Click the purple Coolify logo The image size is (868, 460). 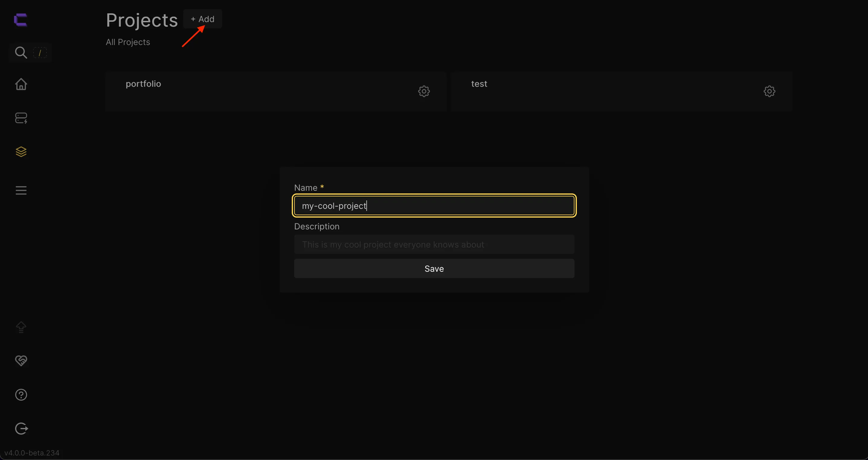pos(21,20)
